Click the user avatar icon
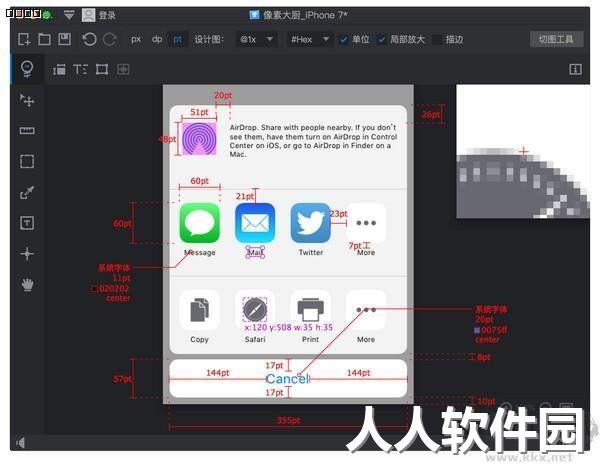Image resolution: width=600 pixels, height=464 pixels. [88, 15]
